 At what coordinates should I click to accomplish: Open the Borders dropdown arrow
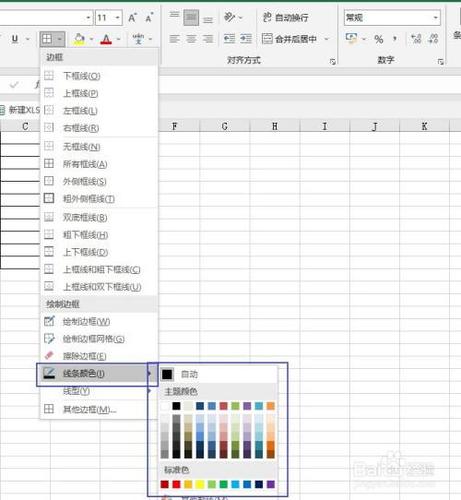tap(59, 39)
